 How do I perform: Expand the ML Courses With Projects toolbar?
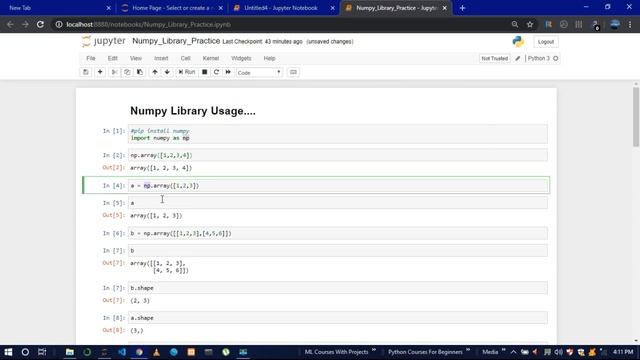pyautogui.click(x=373, y=350)
